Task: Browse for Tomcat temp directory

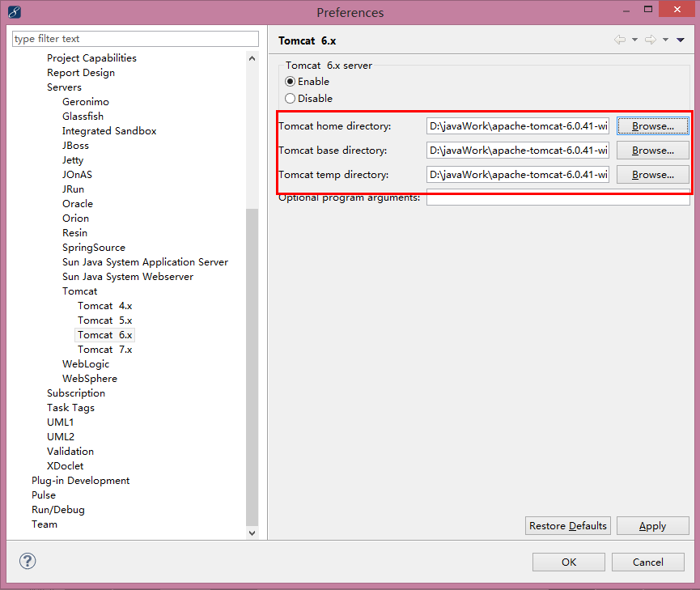Action: point(653,175)
